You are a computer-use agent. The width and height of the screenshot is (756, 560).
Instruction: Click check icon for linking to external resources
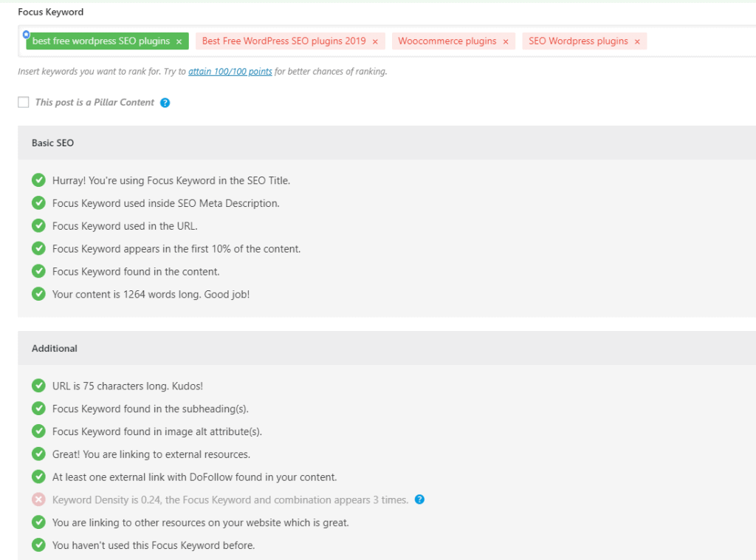point(38,454)
